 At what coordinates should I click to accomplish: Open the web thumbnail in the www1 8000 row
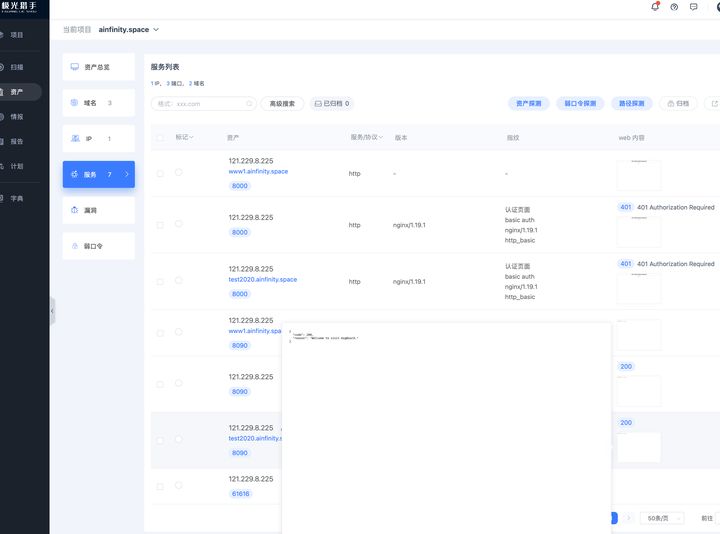639,175
